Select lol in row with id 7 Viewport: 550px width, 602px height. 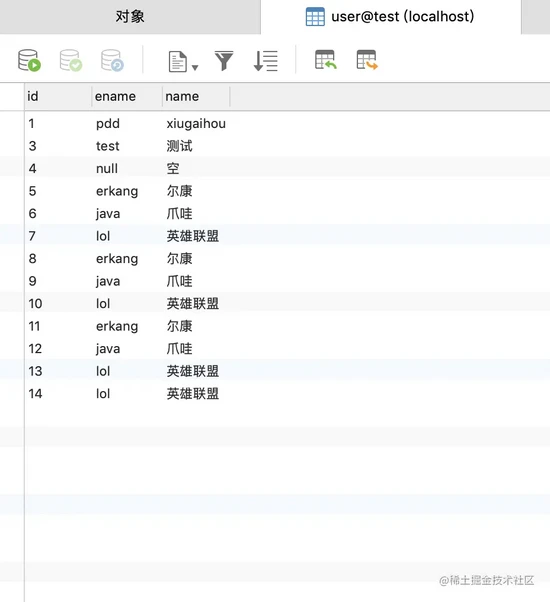tap(103, 236)
